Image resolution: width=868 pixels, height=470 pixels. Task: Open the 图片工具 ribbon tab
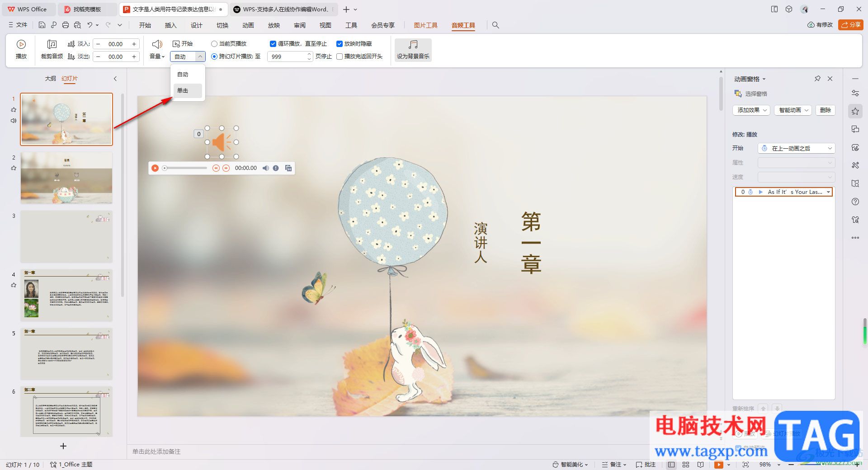426,25
